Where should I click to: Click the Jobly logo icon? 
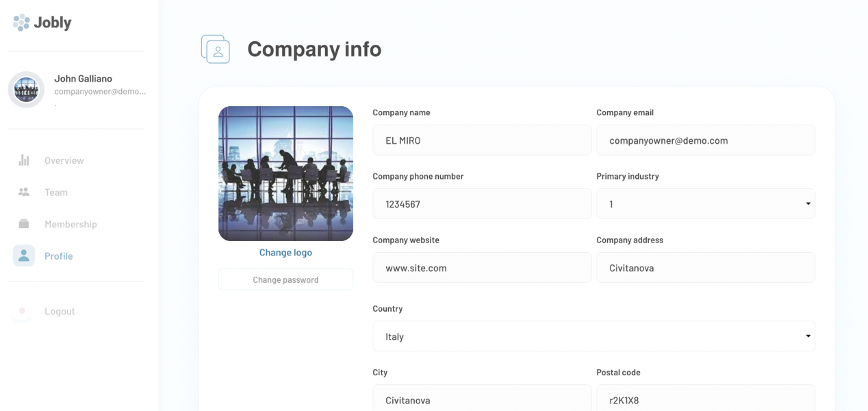click(x=21, y=23)
